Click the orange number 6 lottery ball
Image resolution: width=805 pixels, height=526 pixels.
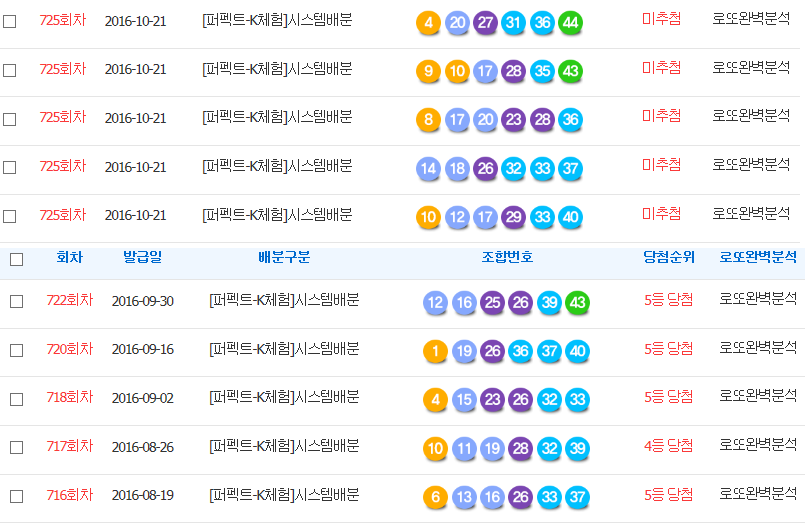click(435, 497)
